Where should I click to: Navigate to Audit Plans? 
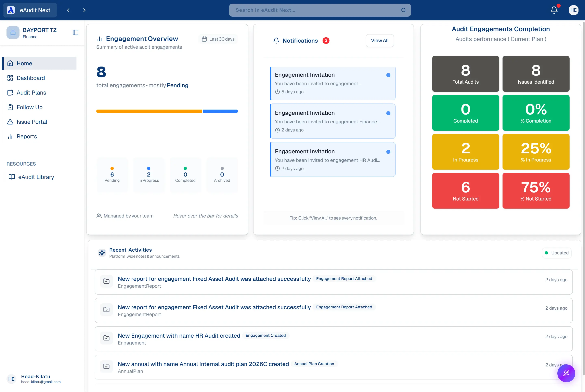31,93
